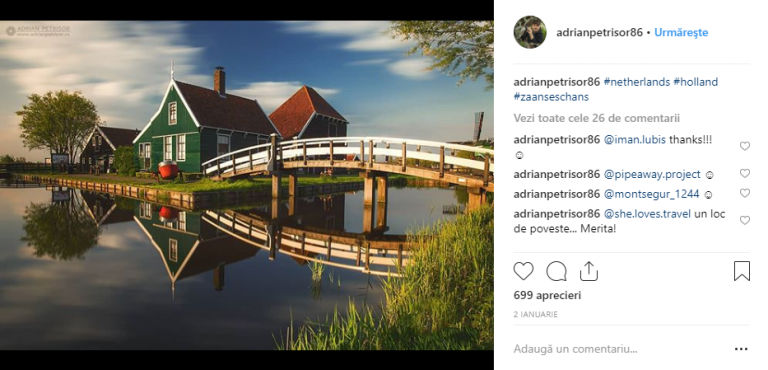Viewport: 768px width, 370px height.
Task: Open the '2 IANUARIE' post date link
Action: 535,315
